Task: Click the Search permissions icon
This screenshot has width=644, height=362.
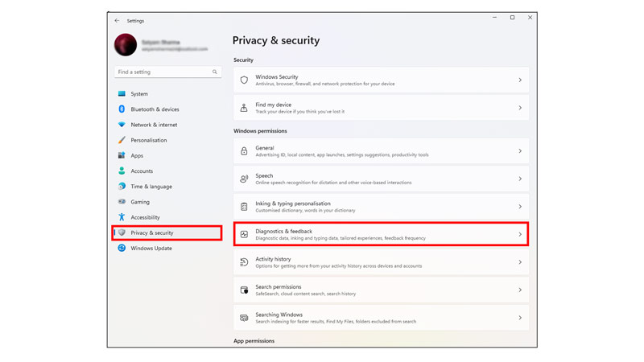Action: click(x=244, y=290)
